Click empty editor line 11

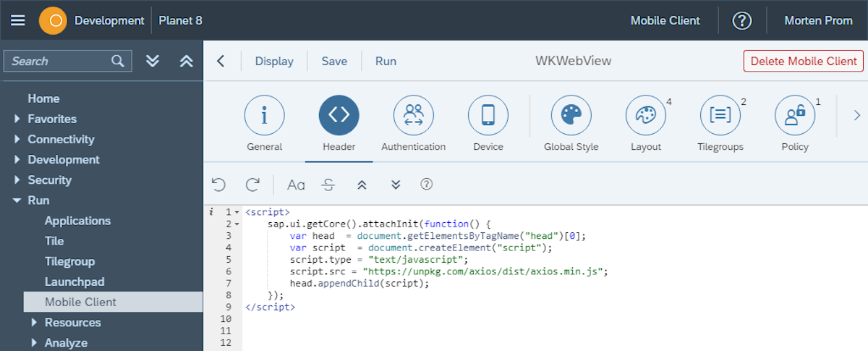point(555,331)
